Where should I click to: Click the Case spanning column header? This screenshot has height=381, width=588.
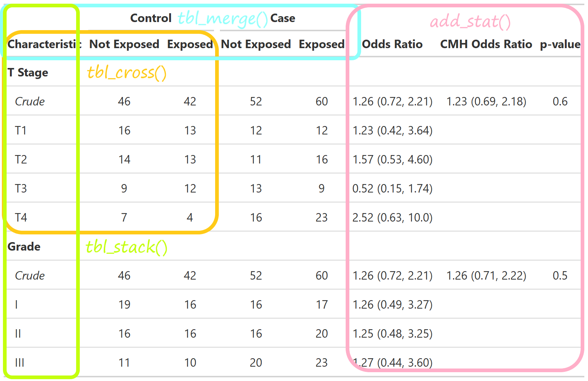[282, 18]
